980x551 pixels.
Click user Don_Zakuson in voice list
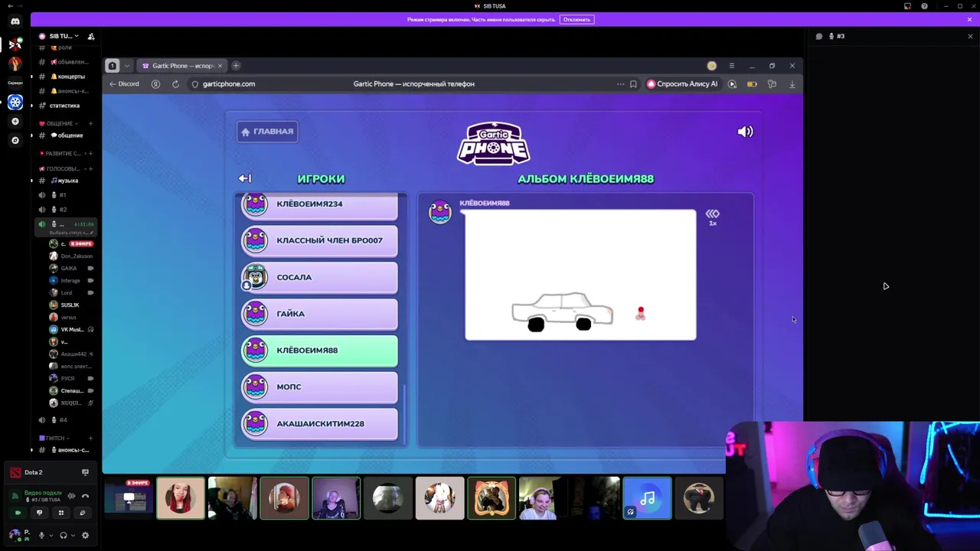[x=70, y=256]
